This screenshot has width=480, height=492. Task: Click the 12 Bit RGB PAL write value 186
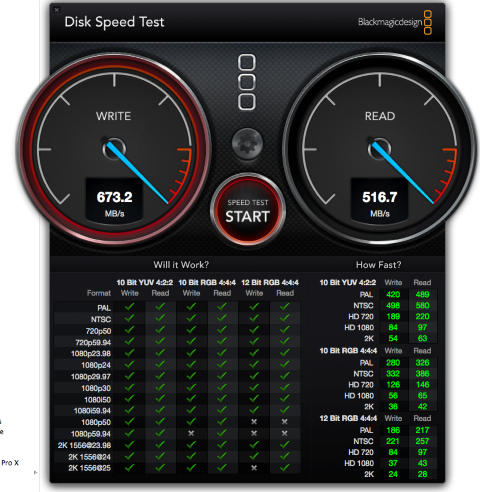coord(393,430)
